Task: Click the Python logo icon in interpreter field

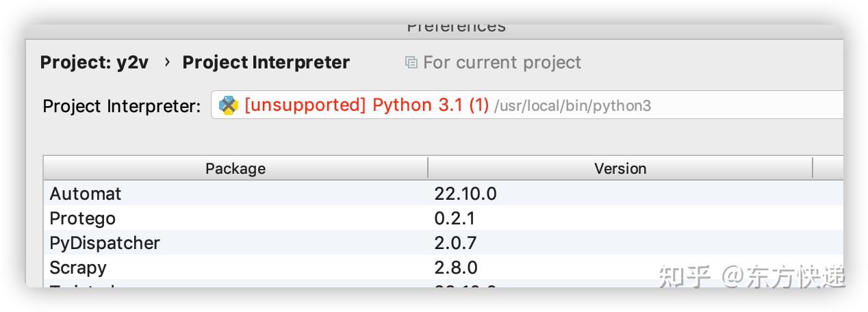Action: [x=228, y=106]
